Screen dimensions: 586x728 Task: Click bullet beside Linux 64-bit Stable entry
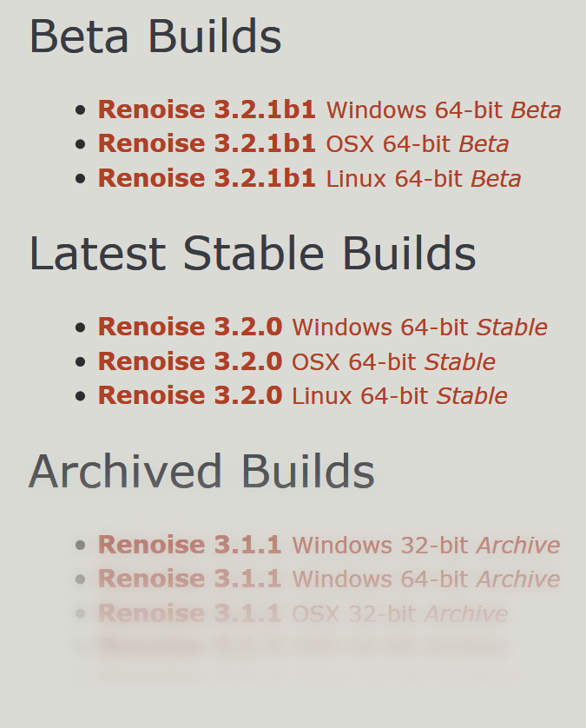pyautogui.click(x=80, y=396)
